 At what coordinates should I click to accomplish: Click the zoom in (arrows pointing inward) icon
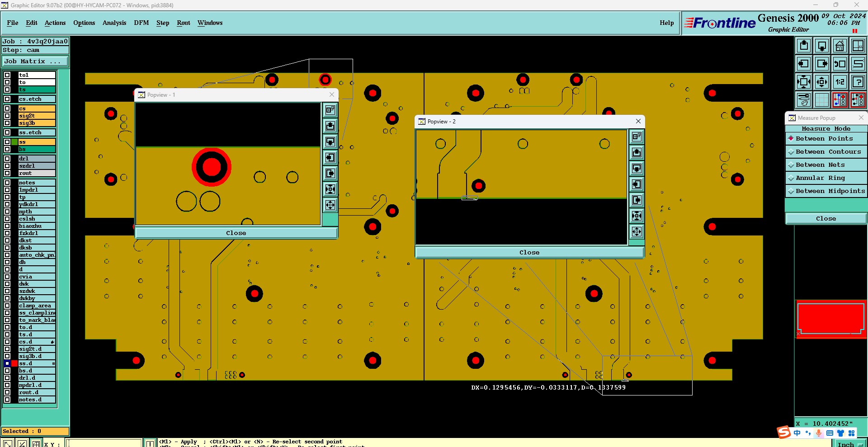[804, 82]
